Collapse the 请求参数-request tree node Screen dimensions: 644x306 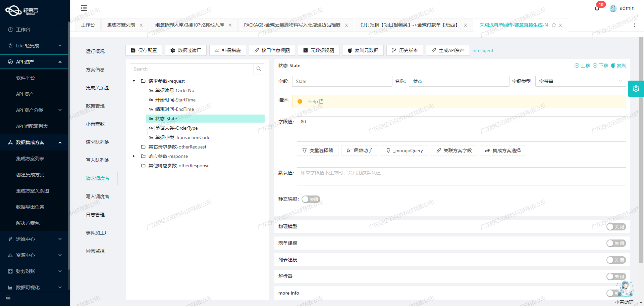pyautogui.click(x=134, y=81)
